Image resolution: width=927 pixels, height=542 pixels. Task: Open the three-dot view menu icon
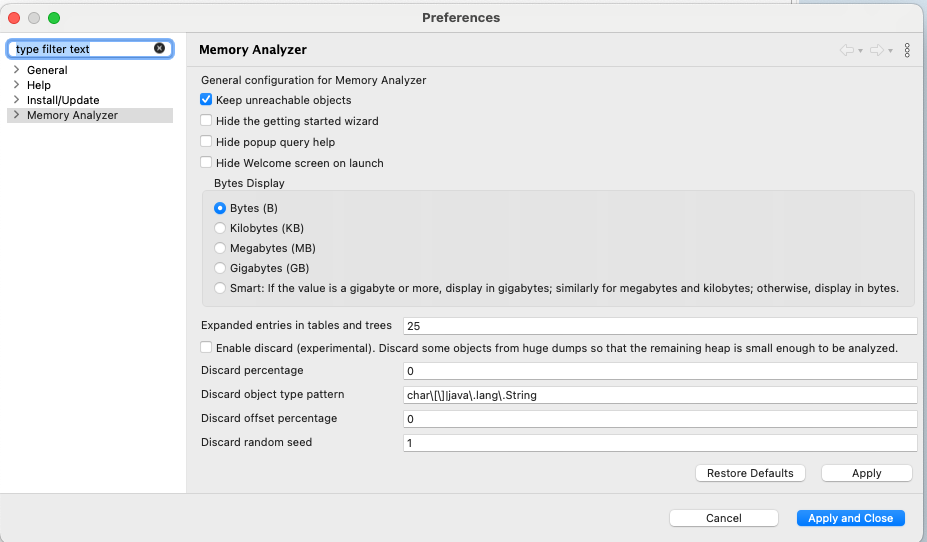click(x=907, y=50)
